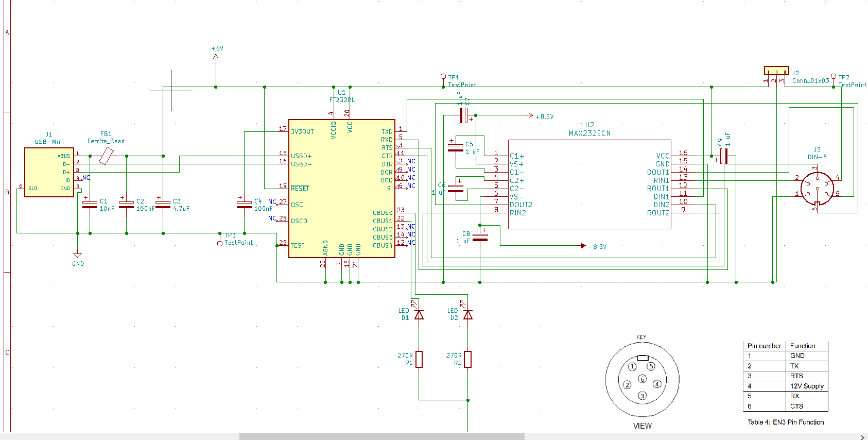This screenshot has width=868, height=440.
Task: Select the MAX232ECN U2 chip body
Action: (589, 184)
